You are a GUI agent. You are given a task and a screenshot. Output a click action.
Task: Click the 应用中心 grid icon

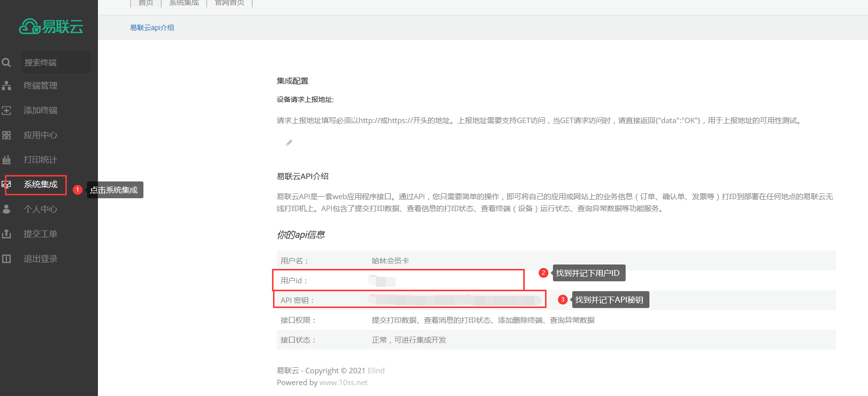(6, 135)
